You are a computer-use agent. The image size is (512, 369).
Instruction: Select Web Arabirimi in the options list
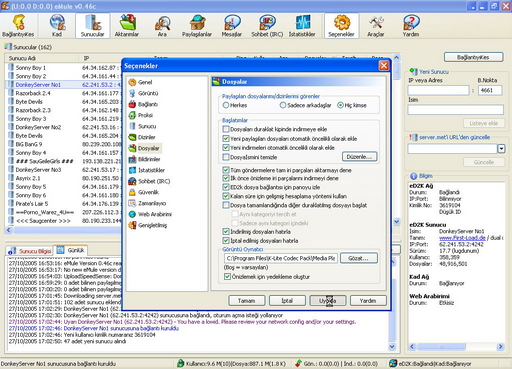[x=150, y=214]
